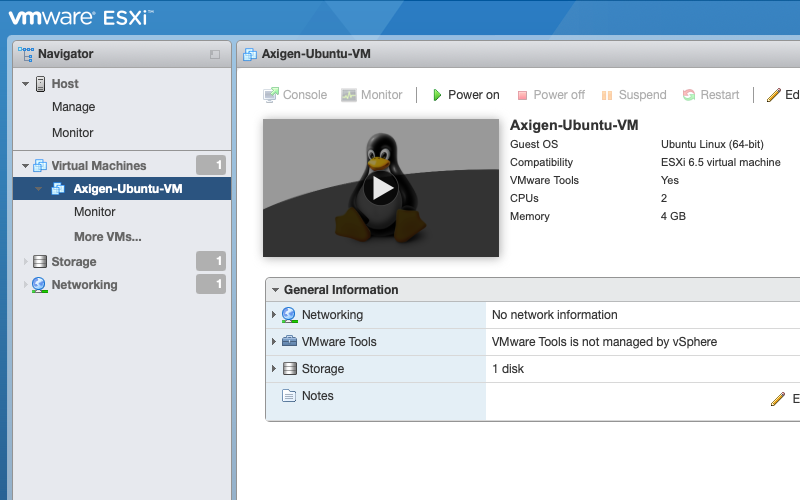
Task: Click the Suspend button label
Action: (x=642, y=95)
